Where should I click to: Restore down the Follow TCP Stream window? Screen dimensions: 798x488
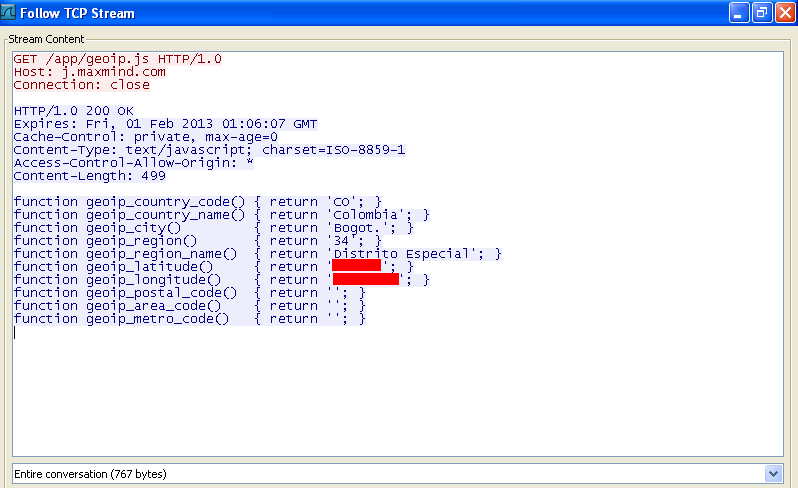(761, 14)
